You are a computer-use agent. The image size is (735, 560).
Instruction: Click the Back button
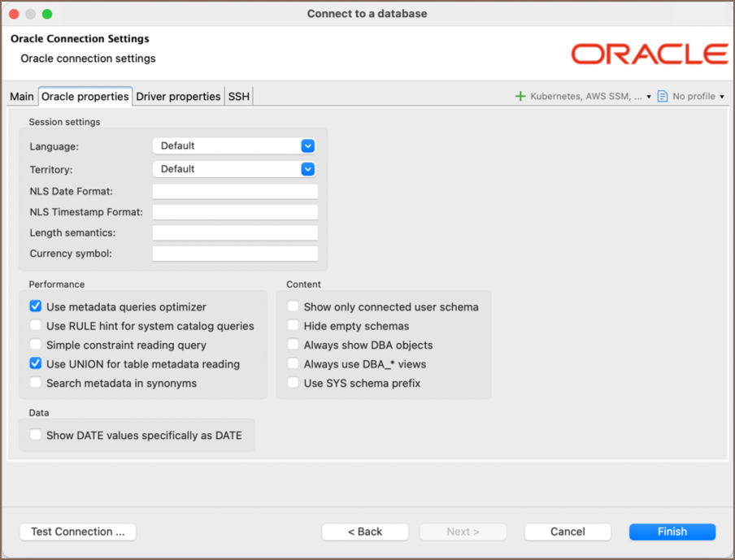365,532
